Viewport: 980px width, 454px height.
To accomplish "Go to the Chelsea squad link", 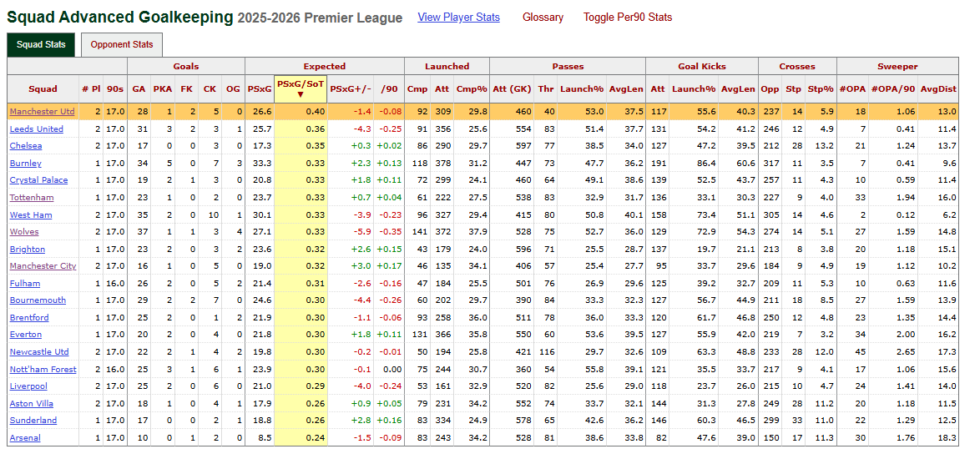I will point(25,146).
